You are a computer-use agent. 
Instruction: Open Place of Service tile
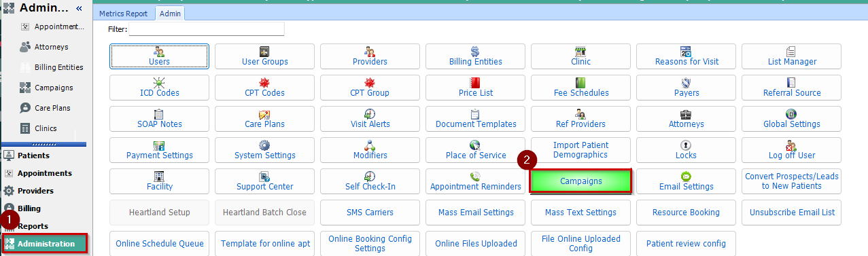point(475,150)
